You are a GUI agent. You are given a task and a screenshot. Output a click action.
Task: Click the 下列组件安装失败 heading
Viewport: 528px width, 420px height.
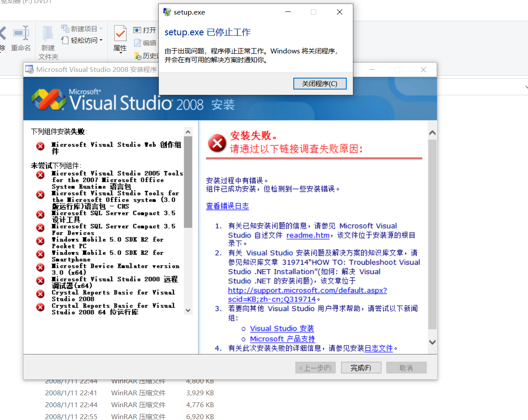(x=59, y=131)
